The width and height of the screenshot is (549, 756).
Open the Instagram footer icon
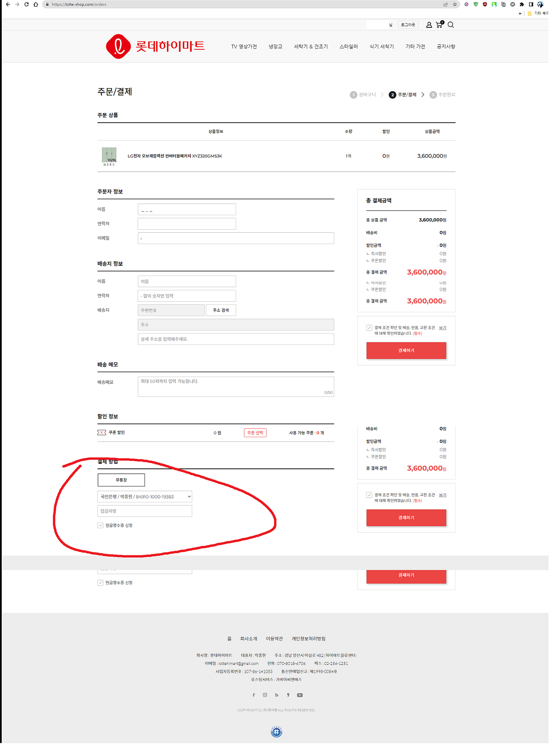pyautogui.click(x=265, y=695)
